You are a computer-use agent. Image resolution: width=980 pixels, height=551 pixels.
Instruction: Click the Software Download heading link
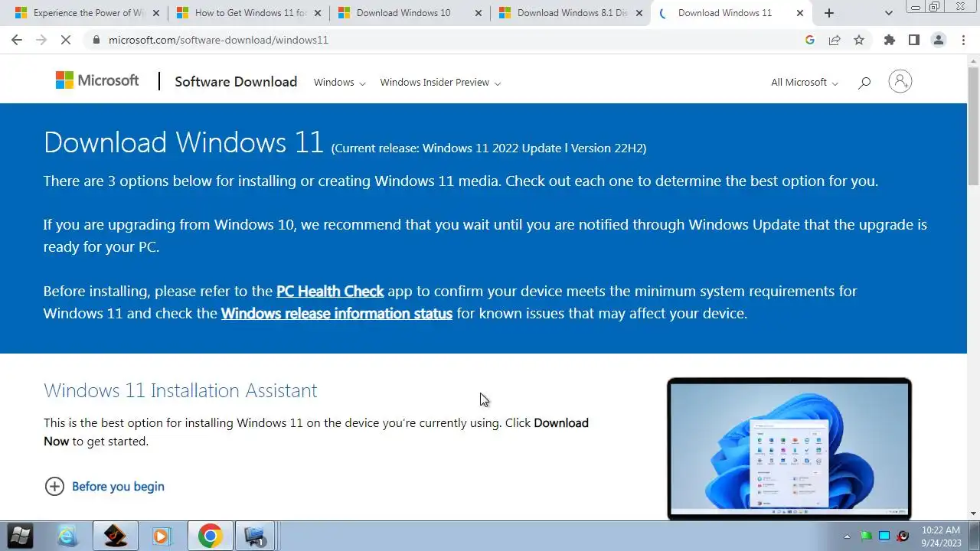[236, 82]
